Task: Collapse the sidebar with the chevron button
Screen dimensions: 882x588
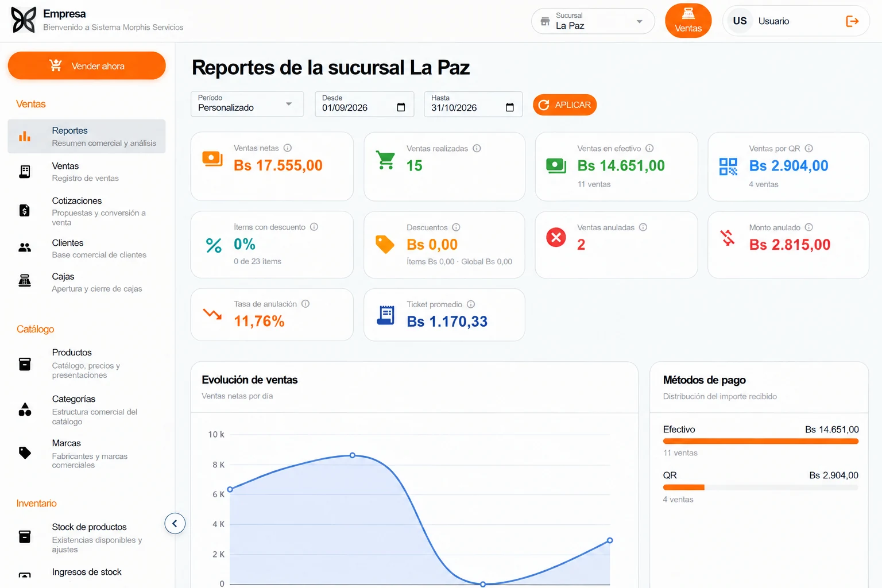Action: point(175,523)
